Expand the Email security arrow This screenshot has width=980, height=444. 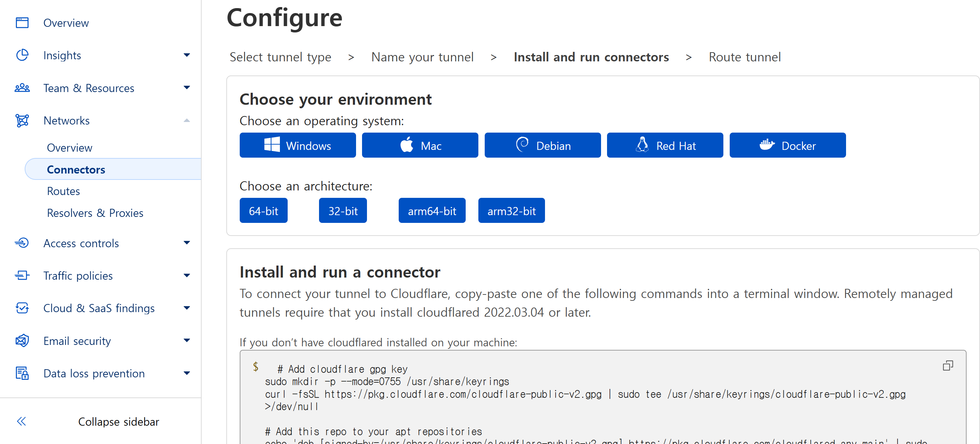[x=186, y=341]
